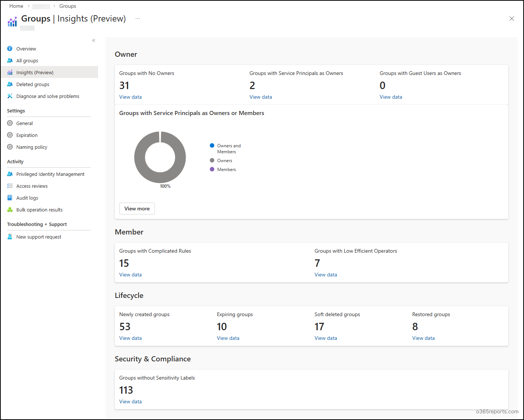The height and width of the screenshot is (420, 524).
Task: Select the Overview icon in sidebar
Action: tap(10, 48)
